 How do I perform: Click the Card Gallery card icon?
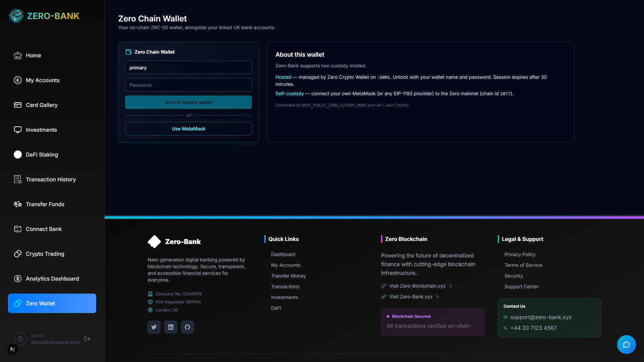pyautogui.click(x=18, y=105)
